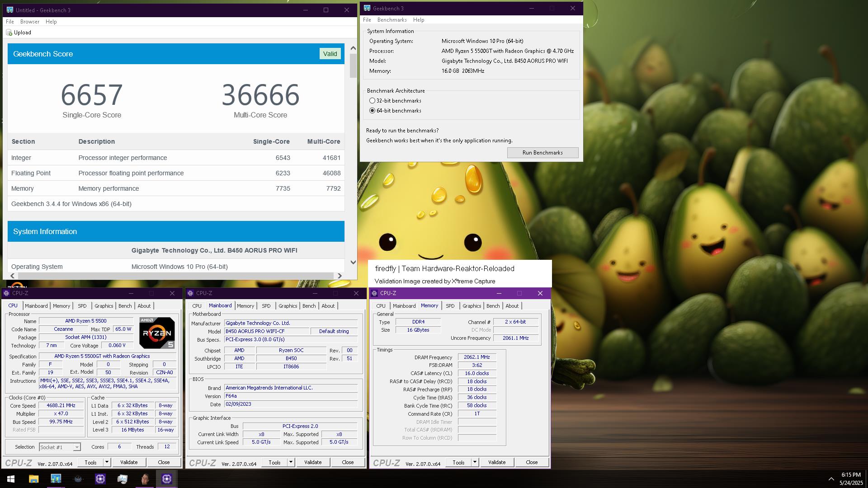Click the horizontal scrollbar left arrow

(12, 276)
